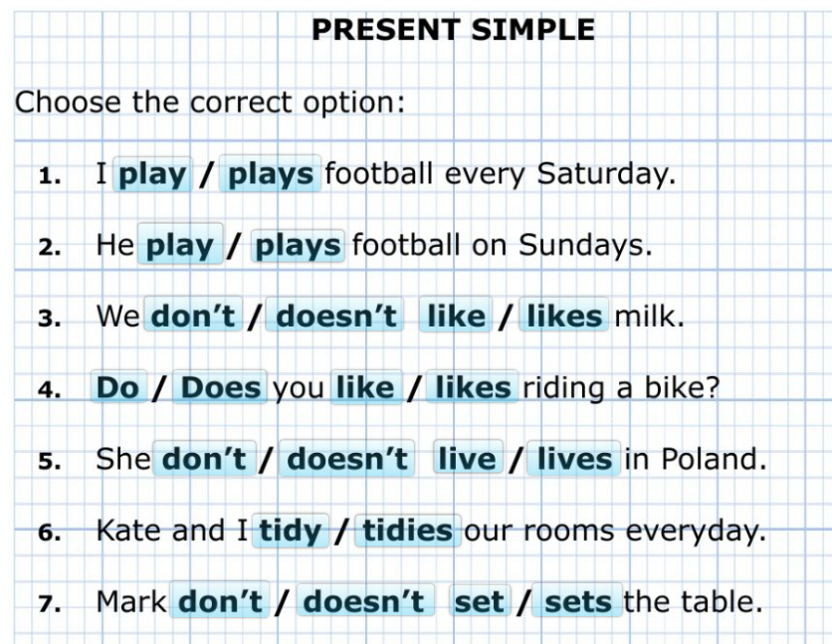Image resolution: width=832 pixels, height=644 pixels.
Task: Pick "play" in sentence 2 about Sundays
Action: [x=180, y=246]
